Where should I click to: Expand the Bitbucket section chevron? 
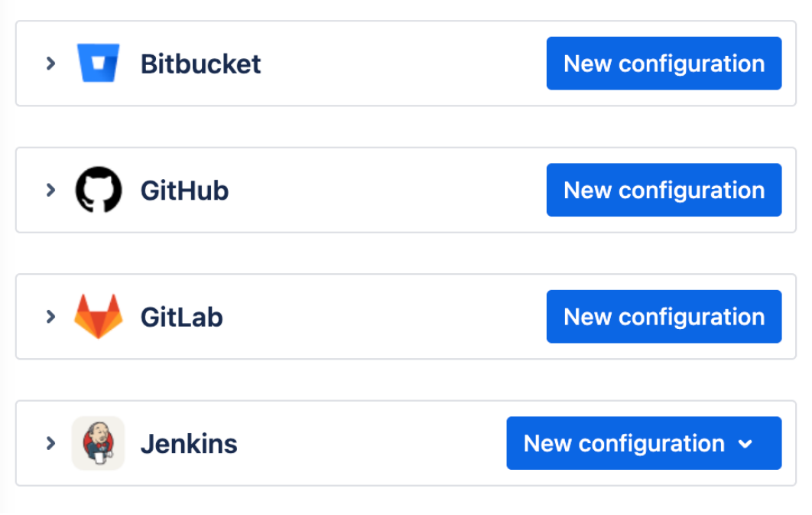pyautogui.click(x=50, y=64)
